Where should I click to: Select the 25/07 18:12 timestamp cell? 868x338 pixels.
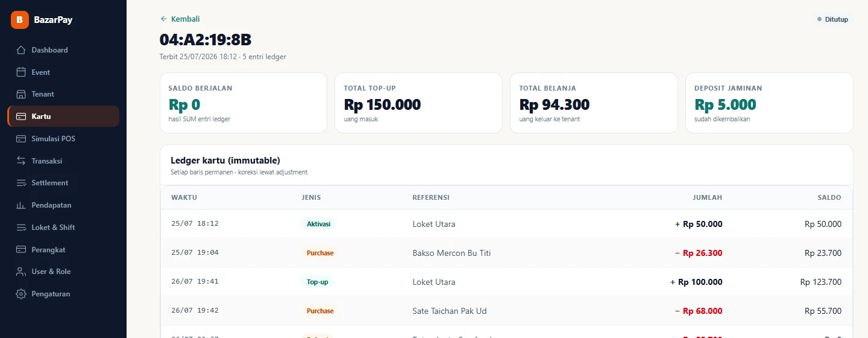tap(195, 224)
